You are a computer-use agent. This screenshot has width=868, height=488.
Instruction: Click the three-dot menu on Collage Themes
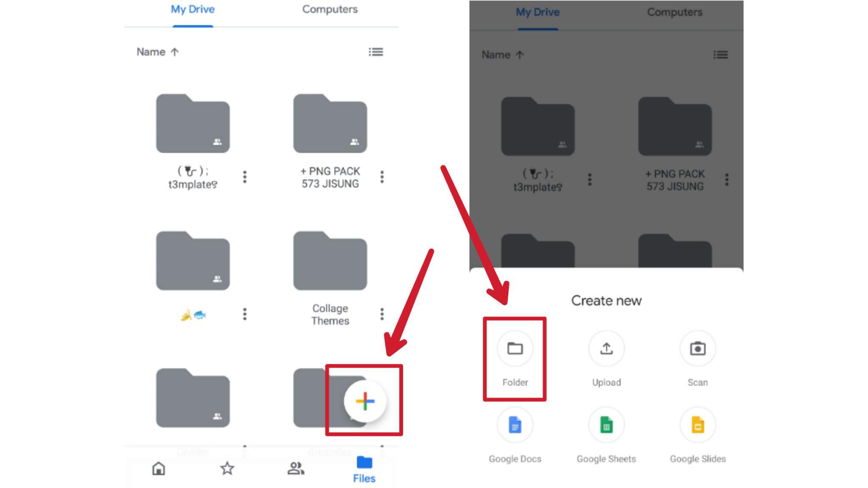click(x=381, y=314)
